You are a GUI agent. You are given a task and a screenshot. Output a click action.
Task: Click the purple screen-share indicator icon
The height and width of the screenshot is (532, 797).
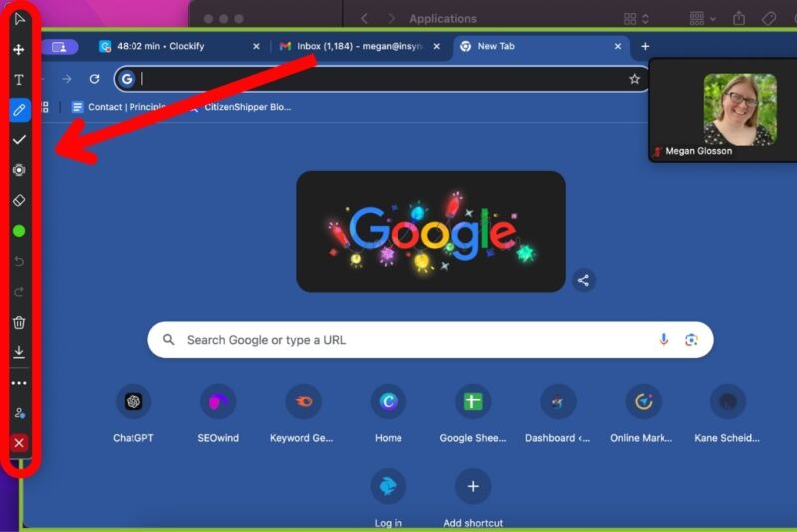pos(60,47)
